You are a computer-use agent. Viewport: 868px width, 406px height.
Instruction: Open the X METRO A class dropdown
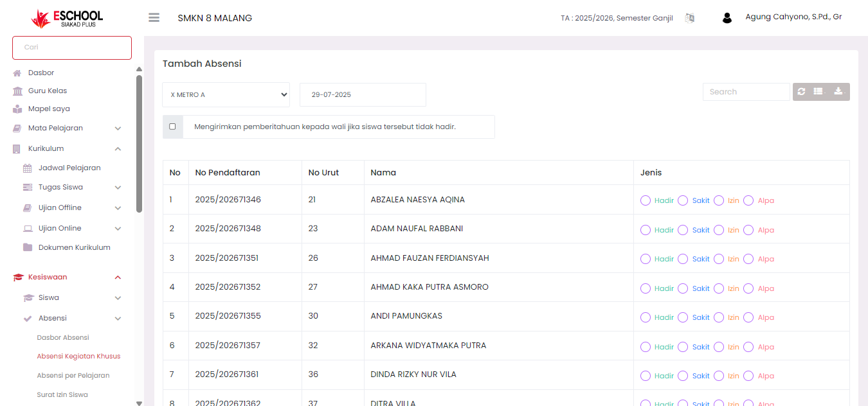[x=226, y=94]
